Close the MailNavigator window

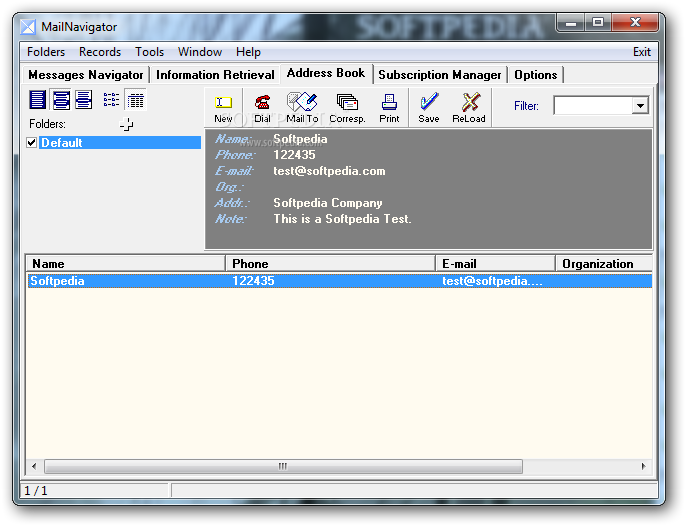coord(635,23)
